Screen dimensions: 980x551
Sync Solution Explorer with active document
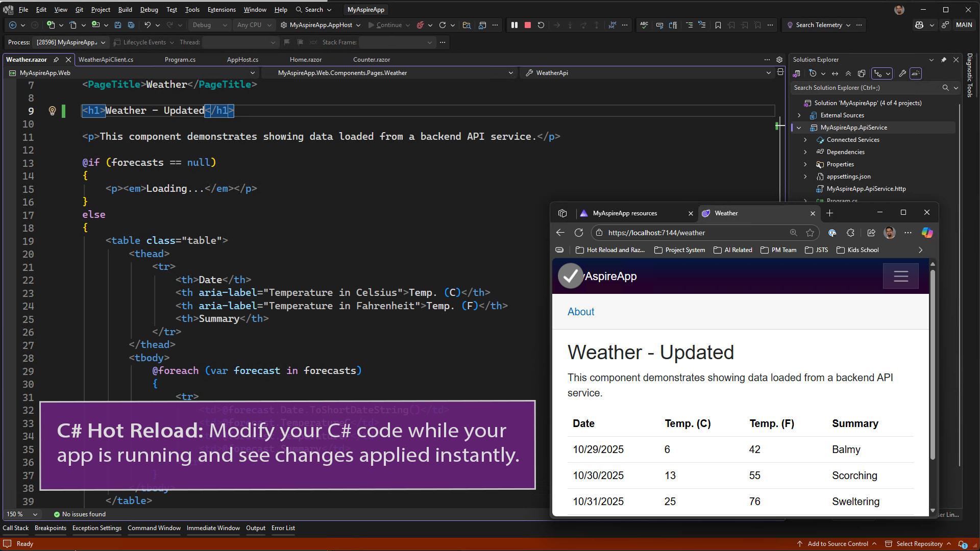coord(835,73)
